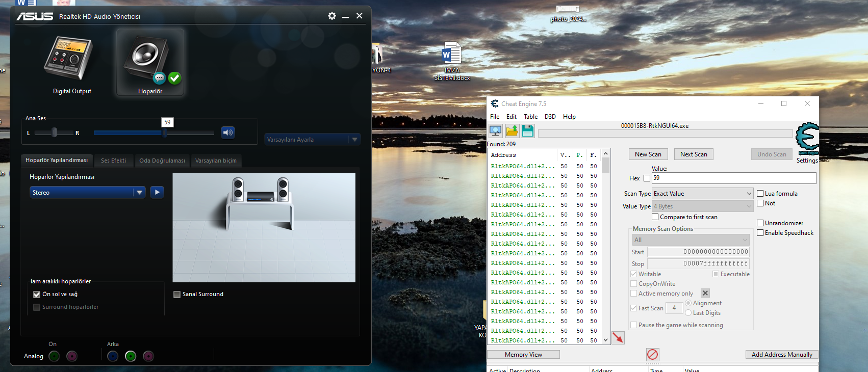Viewport: 868px width, 372px height.
Task: Click the chat bubble badge on Hoparlör
Action: point(160,78)
